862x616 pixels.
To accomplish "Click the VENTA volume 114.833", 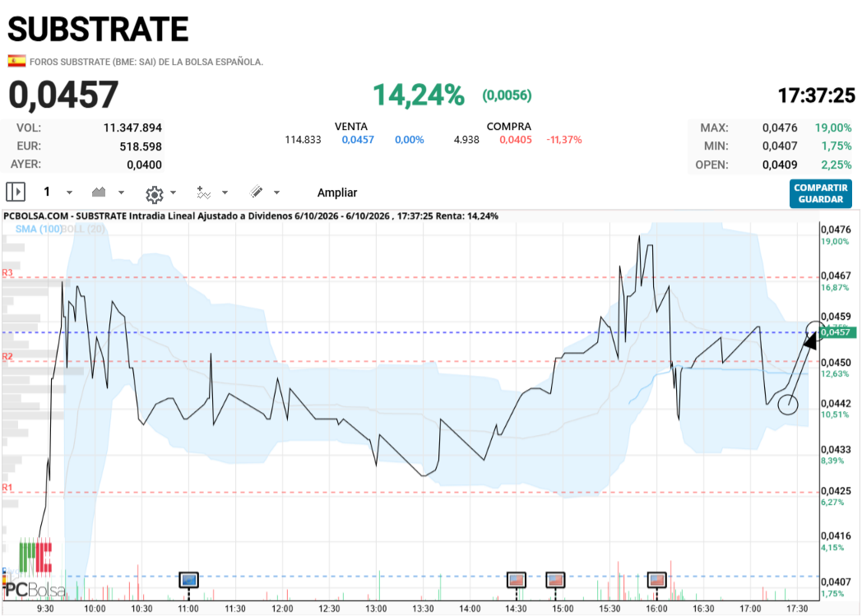I will click(303, 140).
